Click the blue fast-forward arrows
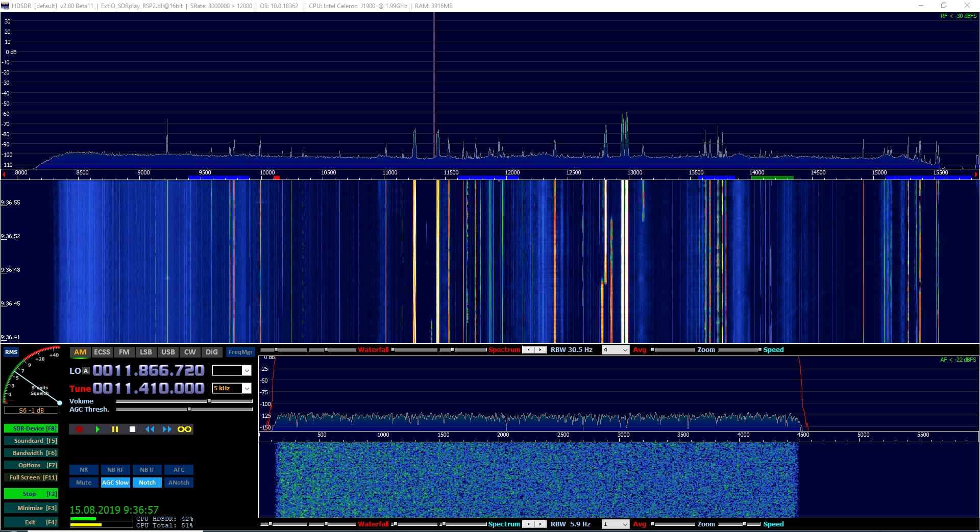The width and height of the screenshot is (980, 532). (167, 429)
